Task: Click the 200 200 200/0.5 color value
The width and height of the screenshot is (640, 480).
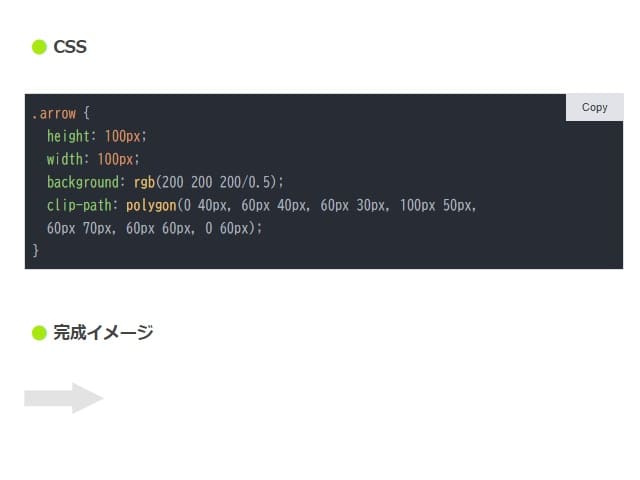Action: pos(216,182)
